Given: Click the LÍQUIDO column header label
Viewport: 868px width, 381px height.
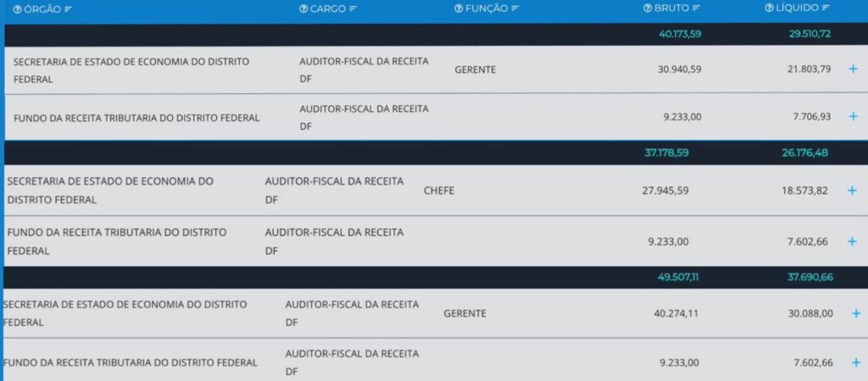Looking at the screenshot, I should [797, 8].
